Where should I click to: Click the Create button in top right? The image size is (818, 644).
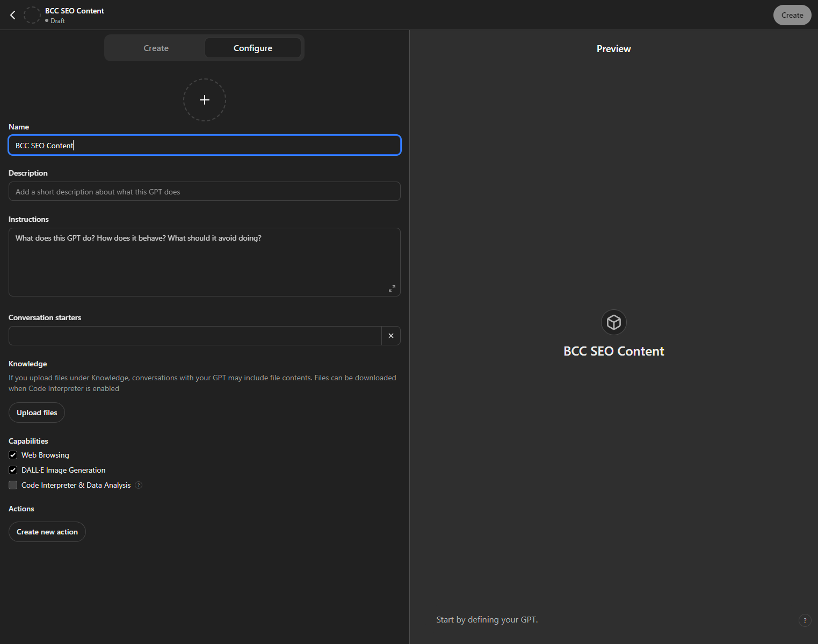coord(792,15)
